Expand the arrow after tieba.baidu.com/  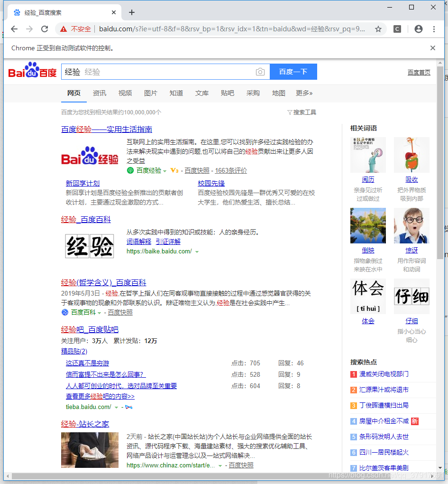pyautogui.click(x=116, y=408)
